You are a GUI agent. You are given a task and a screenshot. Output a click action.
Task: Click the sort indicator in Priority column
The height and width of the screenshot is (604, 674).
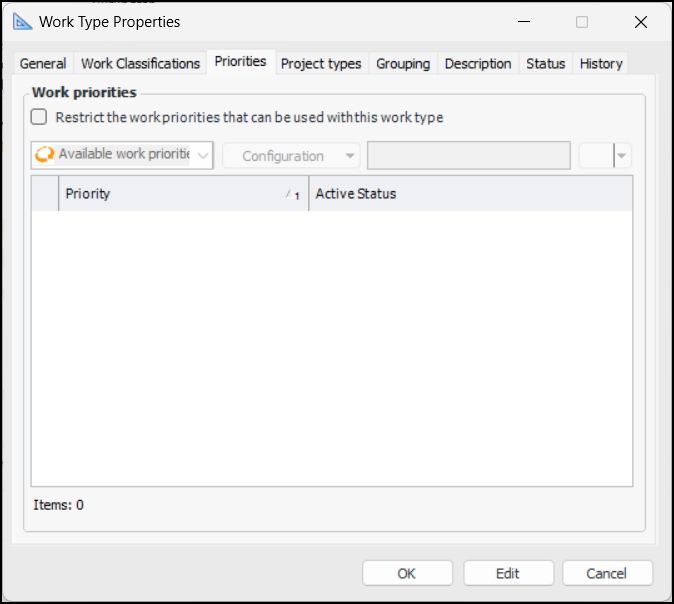[292, 195]
